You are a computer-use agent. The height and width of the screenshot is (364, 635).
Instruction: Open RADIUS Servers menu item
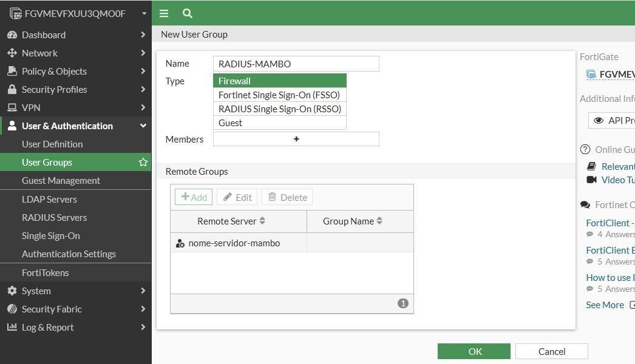pyautogui.click(x=76, y=217)
